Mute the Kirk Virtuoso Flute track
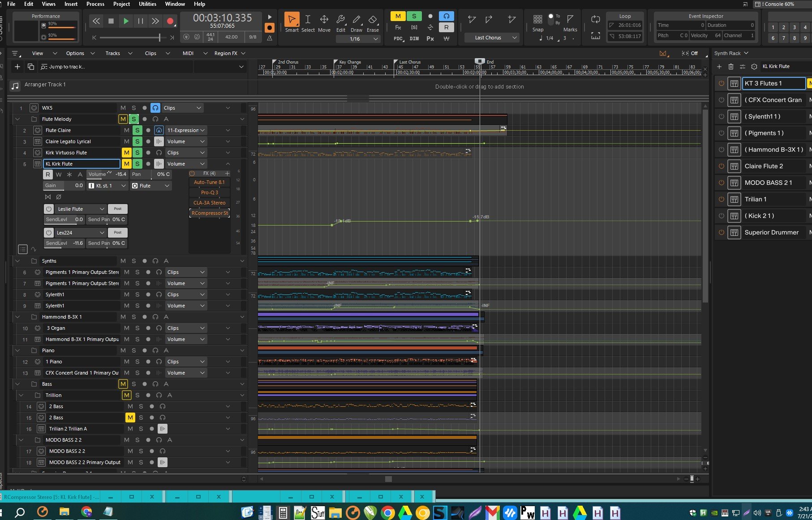This screenshot has width=812, height=520. point(127,153)
